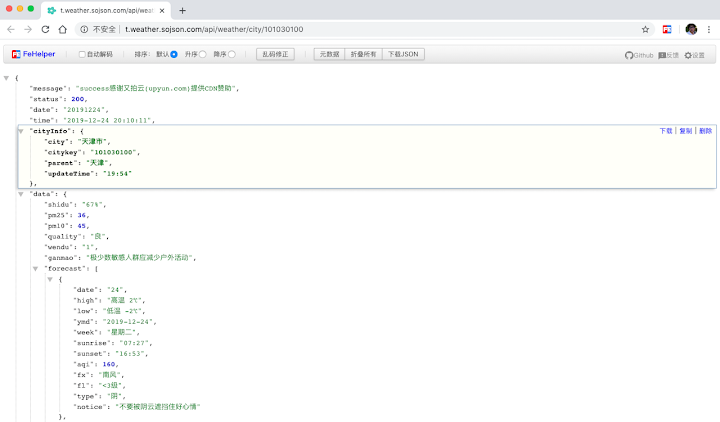
Task: Click the shidu value "67%"
Action: pos(92,205)
